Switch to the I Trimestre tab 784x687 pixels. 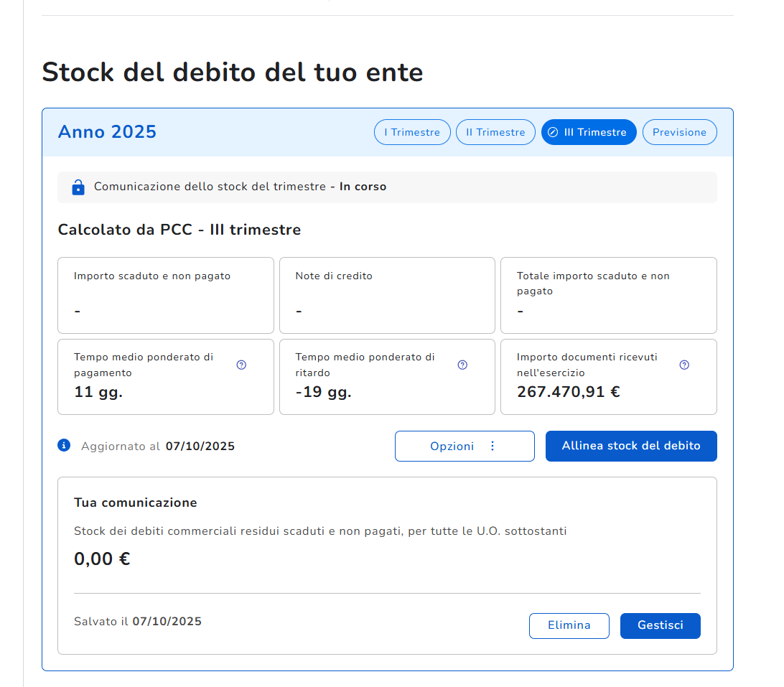(x=412, y=132)
